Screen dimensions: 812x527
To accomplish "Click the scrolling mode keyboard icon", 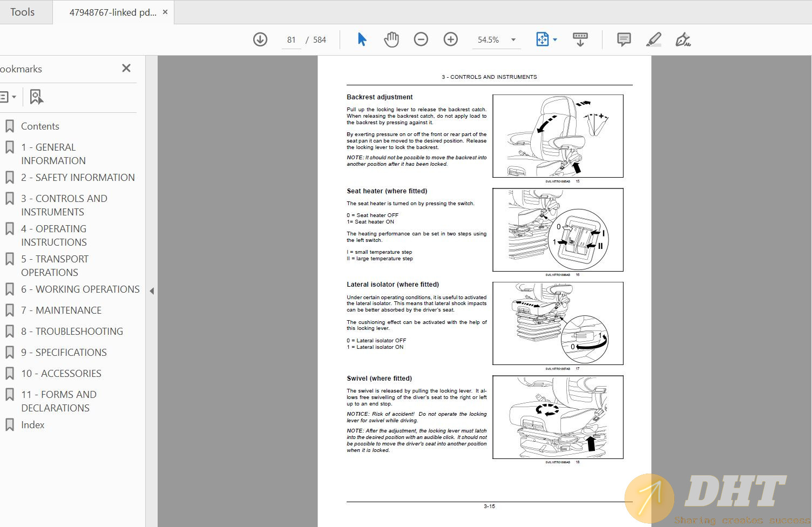I will (x=580, y=39).
